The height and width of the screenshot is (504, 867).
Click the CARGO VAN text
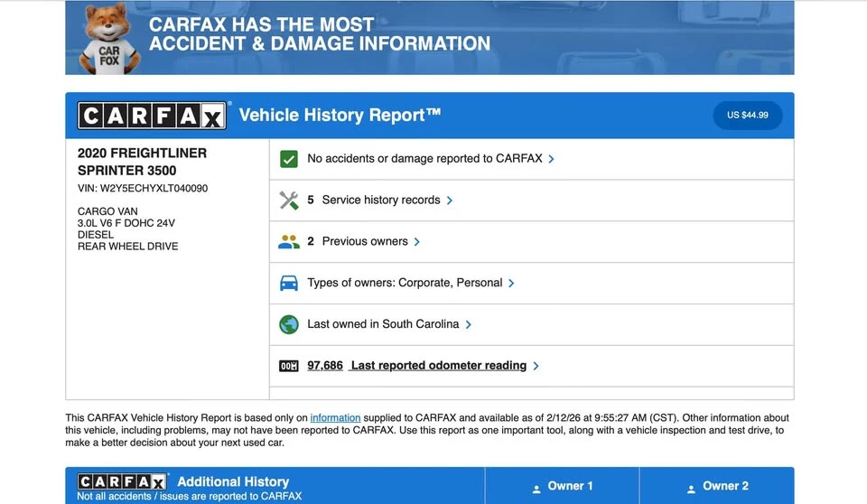click(107, 211)
